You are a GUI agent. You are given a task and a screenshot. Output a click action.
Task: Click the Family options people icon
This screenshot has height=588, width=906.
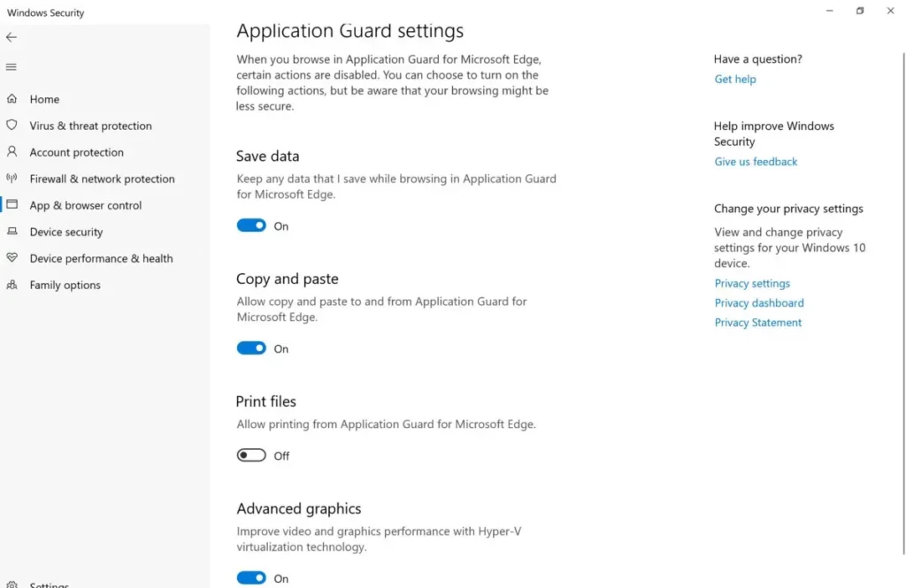12,285
